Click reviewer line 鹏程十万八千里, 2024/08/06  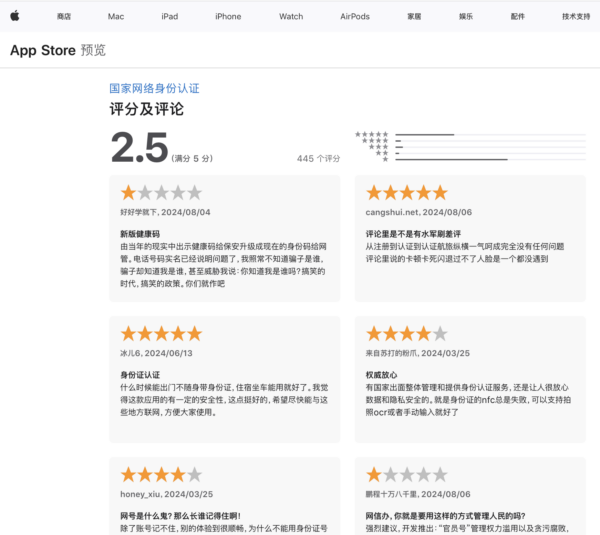[418, 494]
